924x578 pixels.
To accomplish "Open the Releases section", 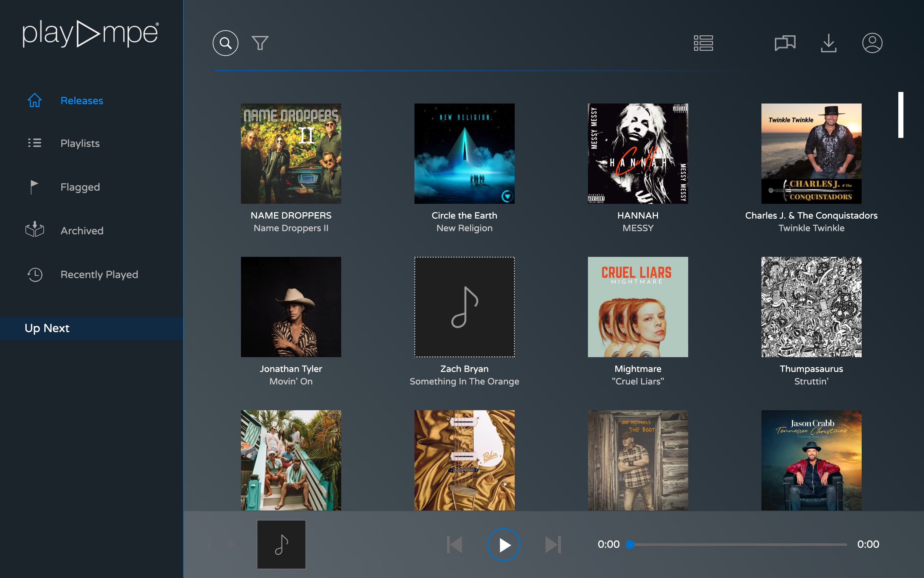I will 82,101.
